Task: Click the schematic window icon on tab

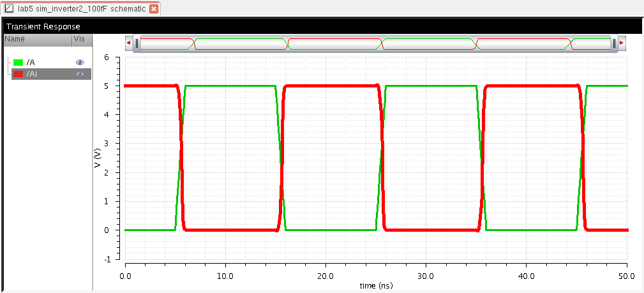Action: (x=9, y=9)
